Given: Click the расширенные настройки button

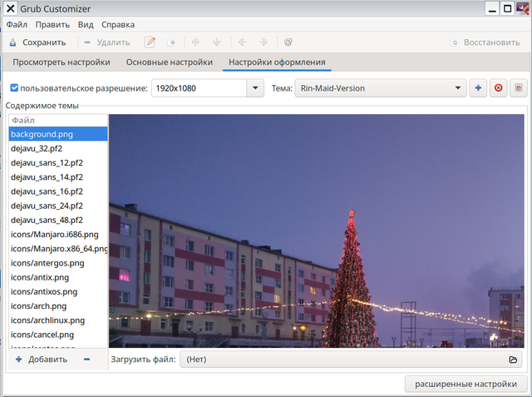Looking at the screenshot, I should point(465,384).
